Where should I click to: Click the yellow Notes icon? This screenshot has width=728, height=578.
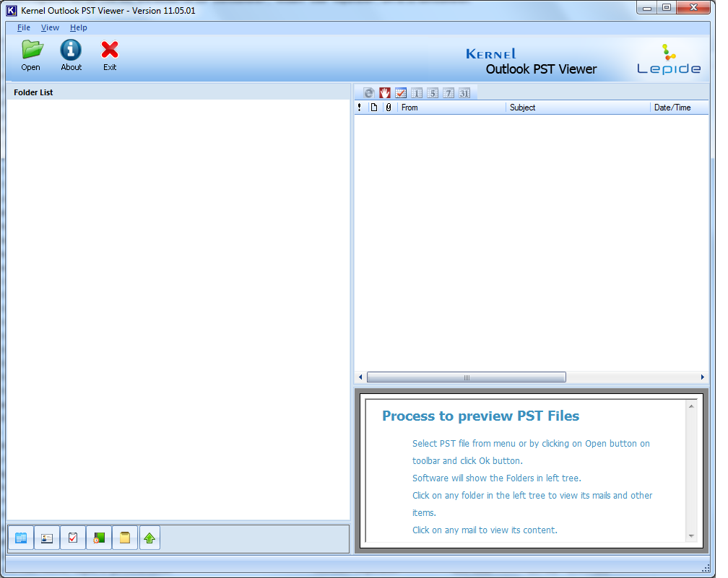coord(125,538)
